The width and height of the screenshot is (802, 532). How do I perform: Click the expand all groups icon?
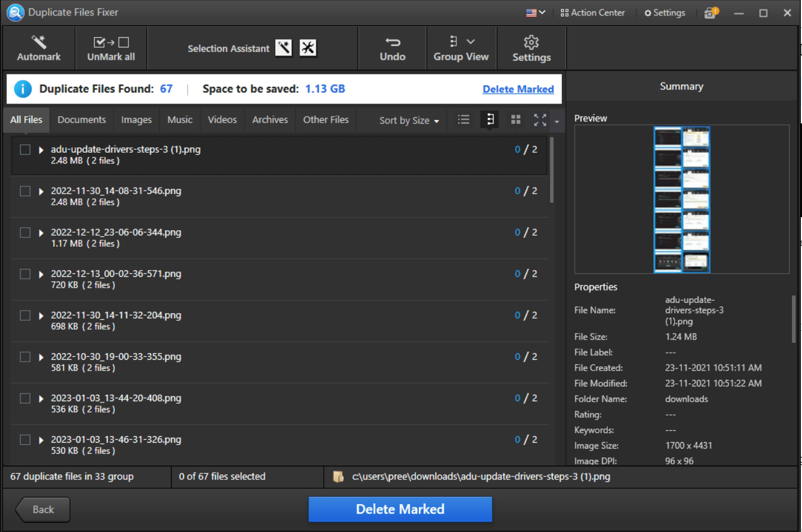(540, 119)
